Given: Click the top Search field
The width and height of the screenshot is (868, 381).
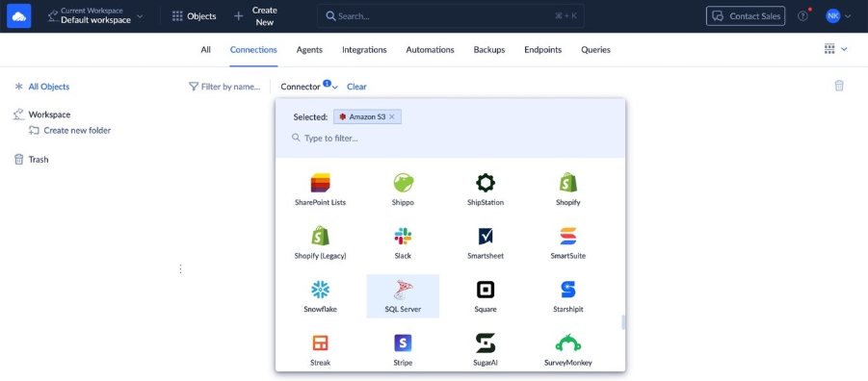Looking at the screenshot, I should (451, 16).
